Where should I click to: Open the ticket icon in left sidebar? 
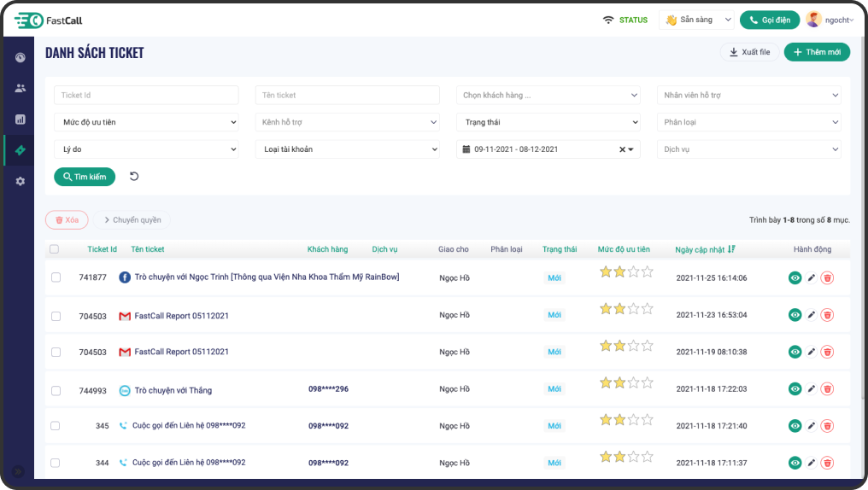pos(20,150)
